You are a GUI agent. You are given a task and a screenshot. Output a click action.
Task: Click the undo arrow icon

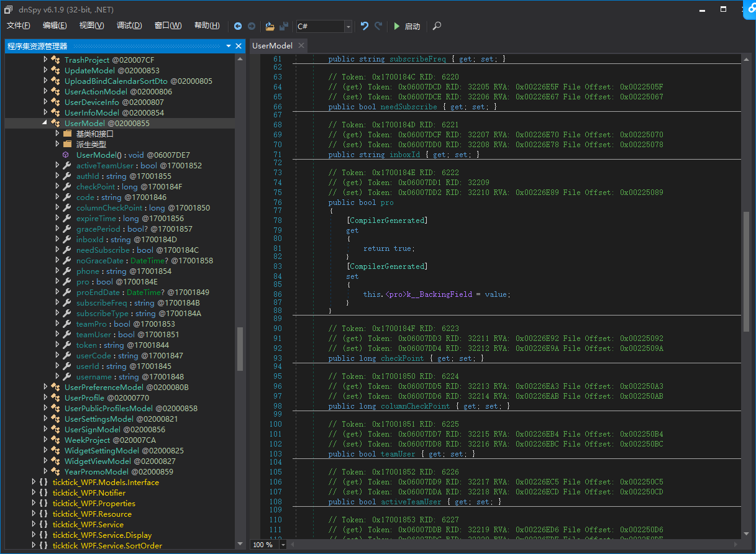[365, 26]
